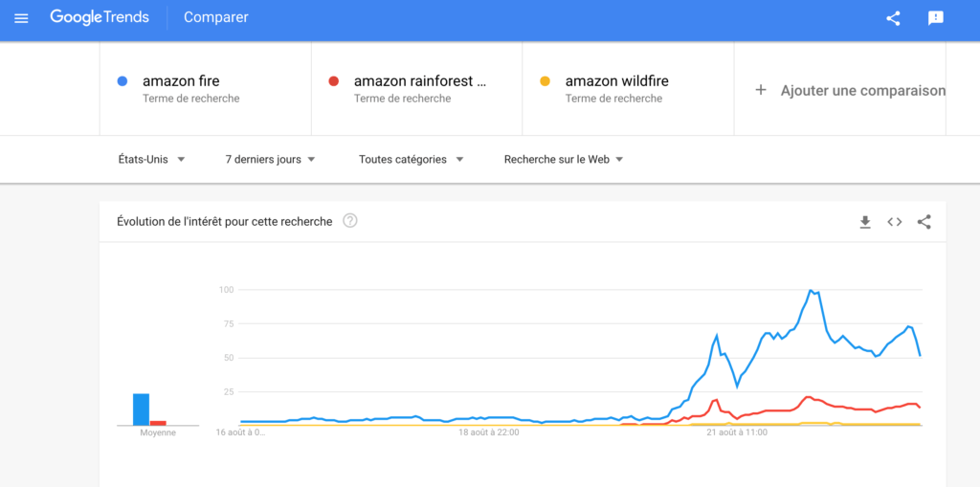The image size is (980, 487).
Task: Open Recherche sur le Web dropdown
Action: [563, 160]
